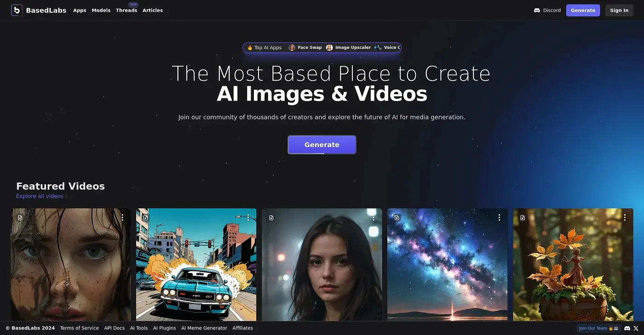Open the dark-haired woman video thumbnail

click(322, 265)
